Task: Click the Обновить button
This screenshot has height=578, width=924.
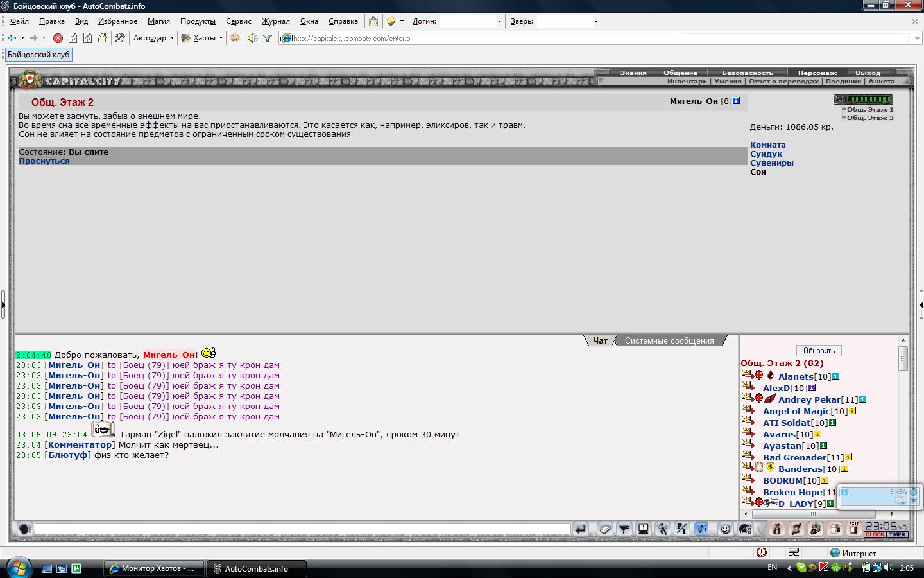Action: (x=819, y=351)
